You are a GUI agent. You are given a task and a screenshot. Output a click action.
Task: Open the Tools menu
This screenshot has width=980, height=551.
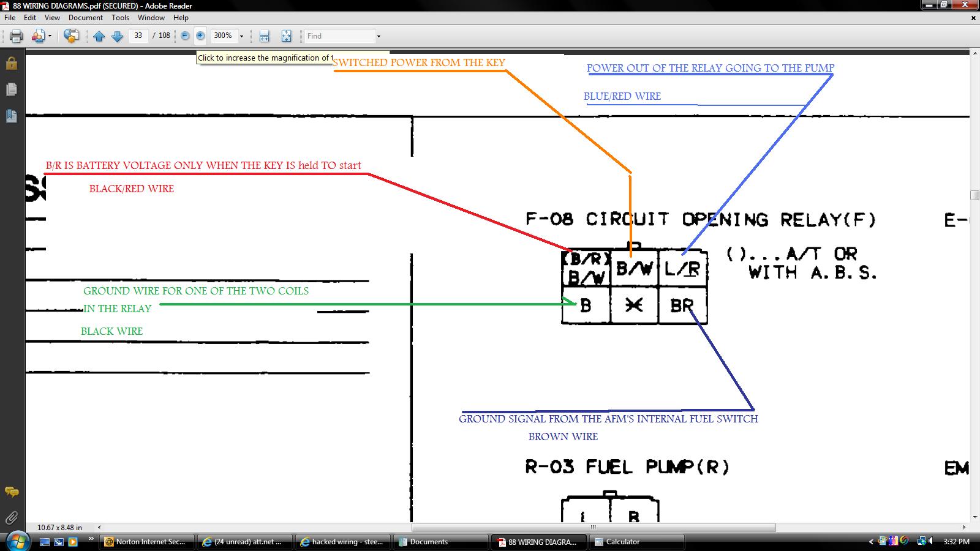pyautogui.click(x=120, y=18)
